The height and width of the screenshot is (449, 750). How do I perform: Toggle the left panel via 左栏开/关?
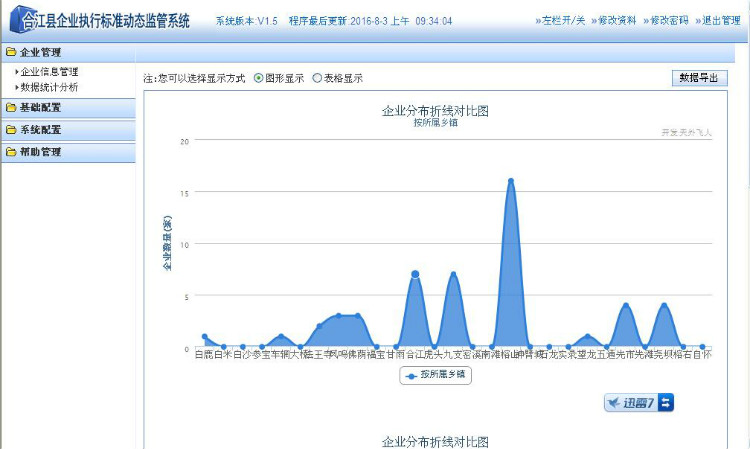click(x=560, y=21)
